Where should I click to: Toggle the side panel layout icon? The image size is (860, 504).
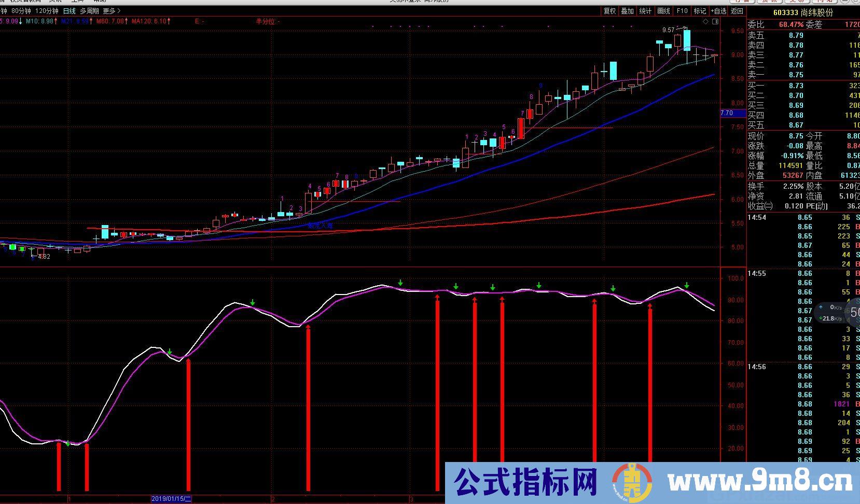point(715,21)
